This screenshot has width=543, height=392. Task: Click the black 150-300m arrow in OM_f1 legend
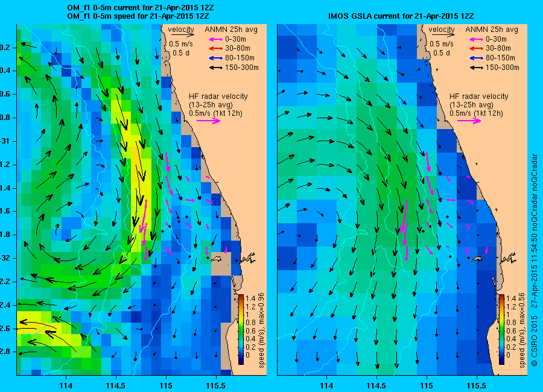point(216,68)
